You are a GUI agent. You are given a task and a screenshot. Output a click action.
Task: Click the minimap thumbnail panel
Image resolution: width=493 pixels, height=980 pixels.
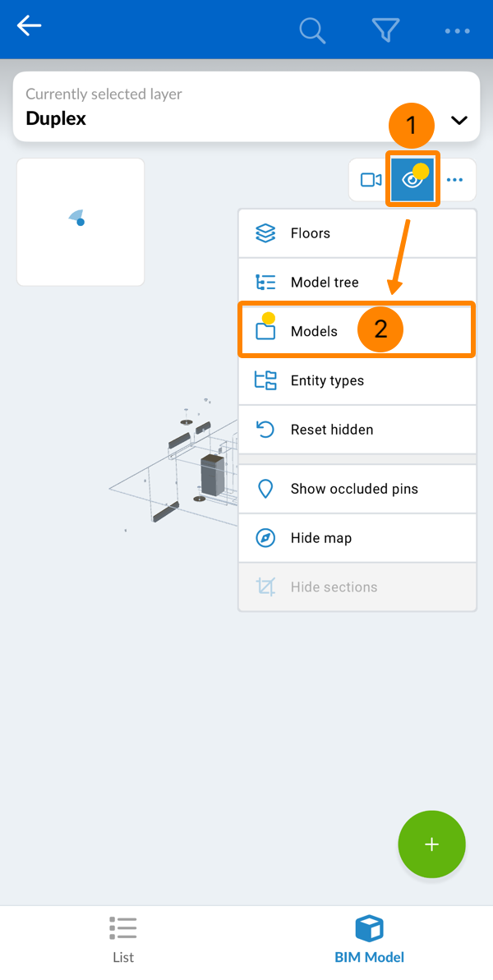[x=81, y=222]
